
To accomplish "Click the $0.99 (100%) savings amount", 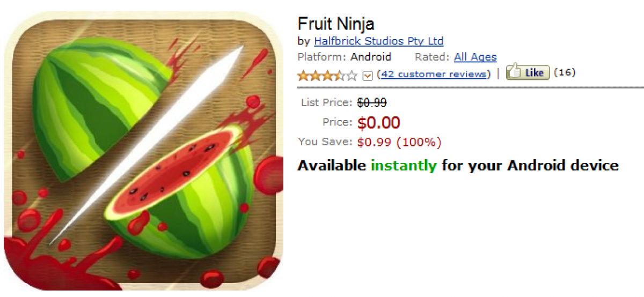I will pyautogui.click(x=399, y=143).
